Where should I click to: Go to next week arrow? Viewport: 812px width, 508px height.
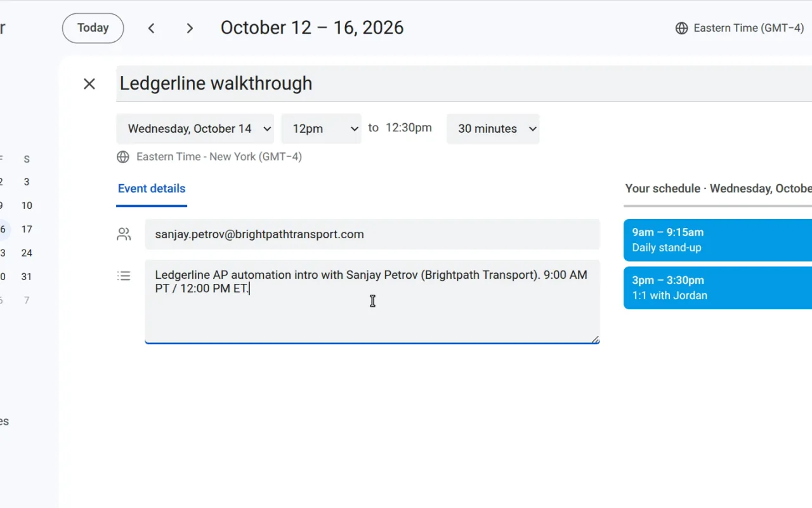(x=189, y=28)
